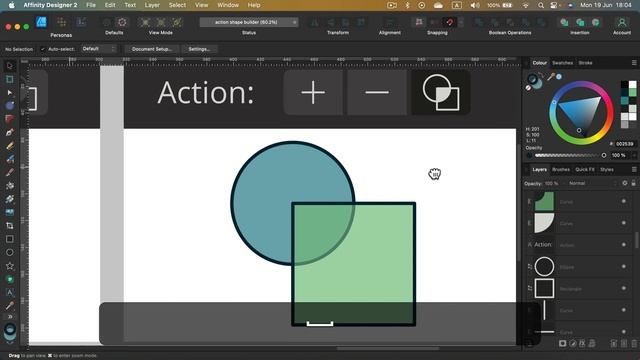Click the Synchronise Defaults gear icon
The width and height of the screenshot is (640, 360).
coord(122,22)
